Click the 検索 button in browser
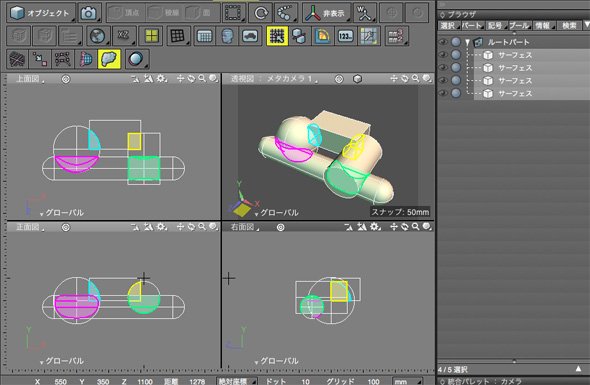 (569, 26)
